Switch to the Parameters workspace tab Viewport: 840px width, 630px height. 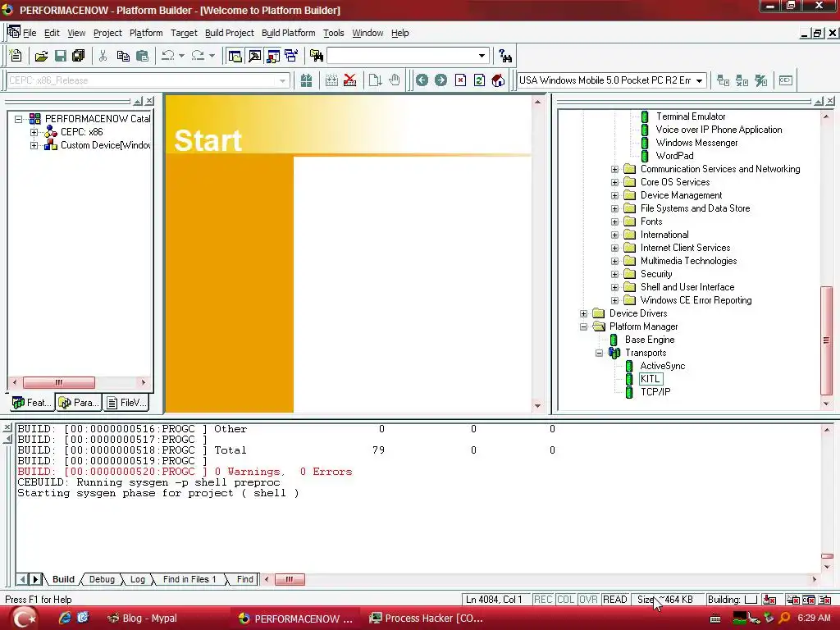[79, 402]
